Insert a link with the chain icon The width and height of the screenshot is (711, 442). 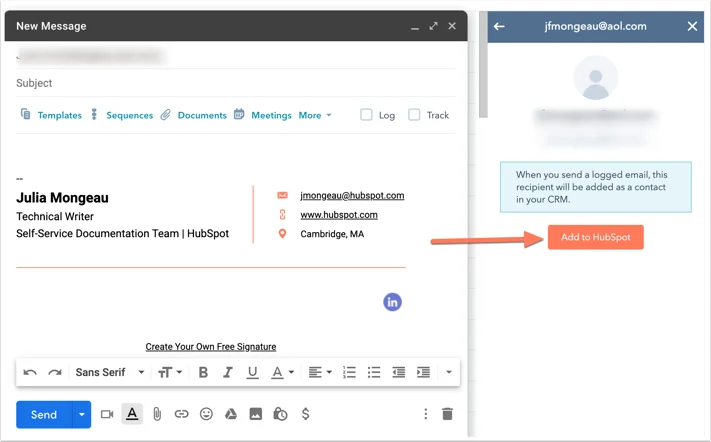click(181, 414)
